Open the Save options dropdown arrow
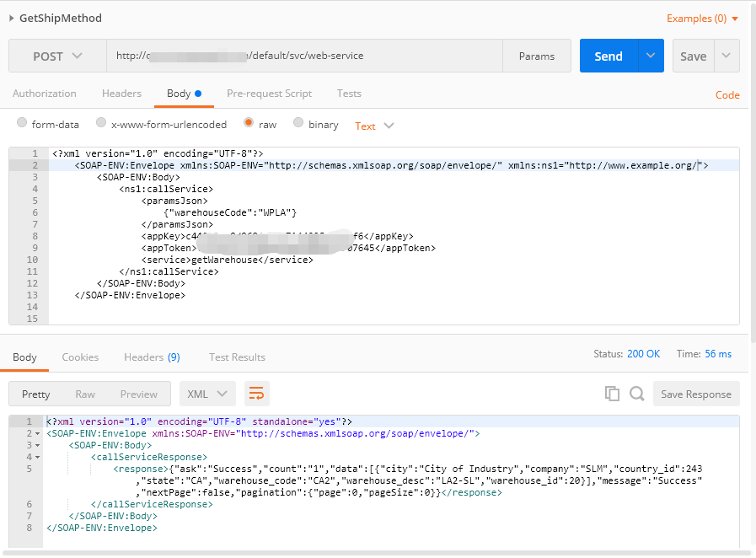This screenshot has width=756, height=558. (x=727, y=56)
